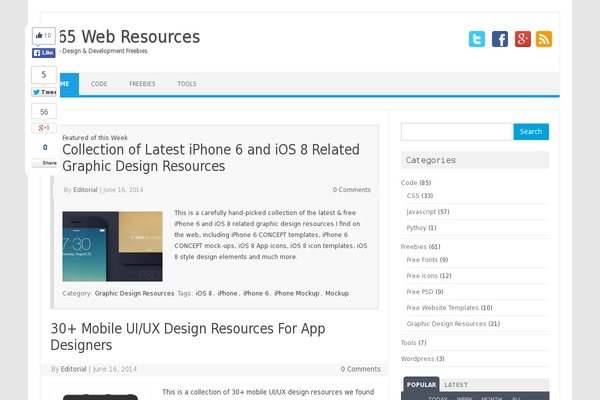Open the FREEBIES navigation menu
Screen dimensions: 600x400
tap(142, 84)
